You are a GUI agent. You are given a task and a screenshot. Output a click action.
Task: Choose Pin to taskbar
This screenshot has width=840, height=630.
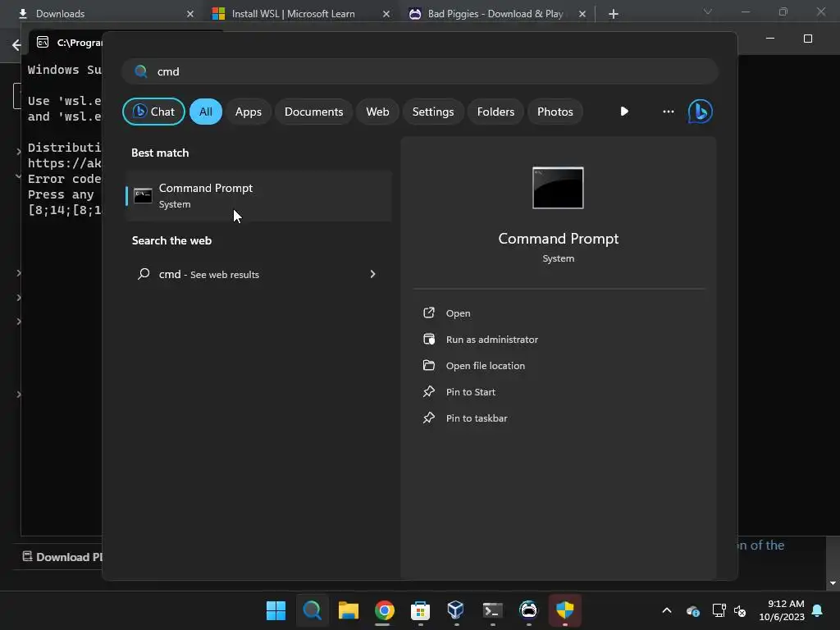coord(477,418)
